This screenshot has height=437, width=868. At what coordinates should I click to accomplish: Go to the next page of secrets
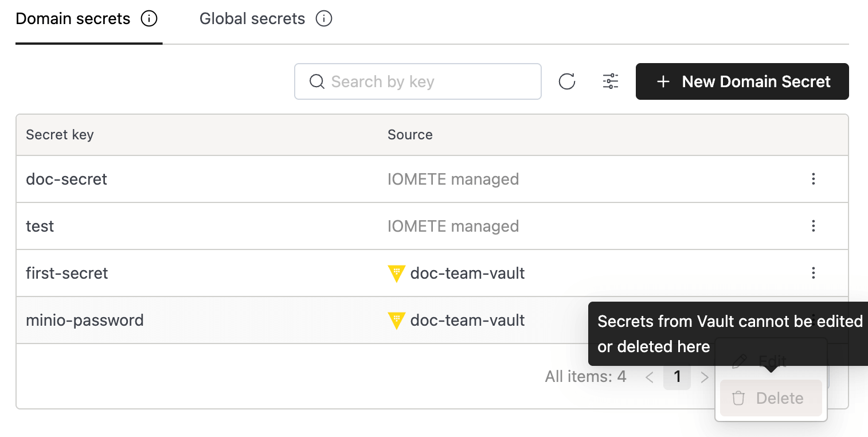pos(705,376)
